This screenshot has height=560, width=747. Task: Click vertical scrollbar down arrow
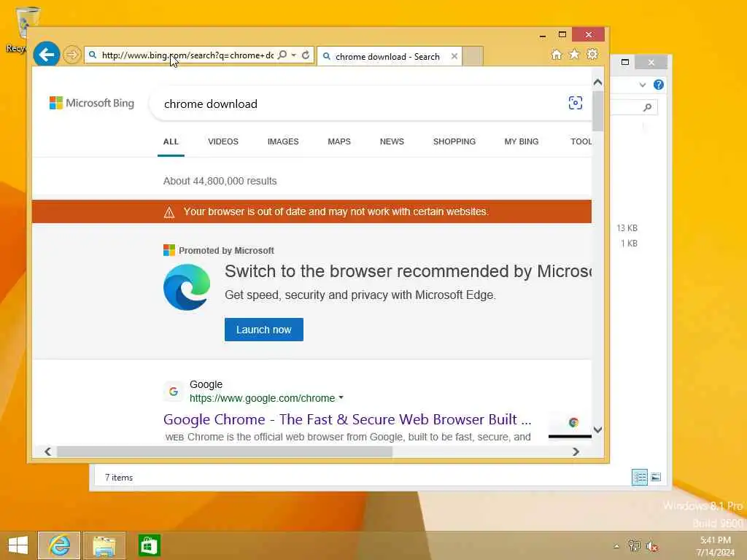598,430
